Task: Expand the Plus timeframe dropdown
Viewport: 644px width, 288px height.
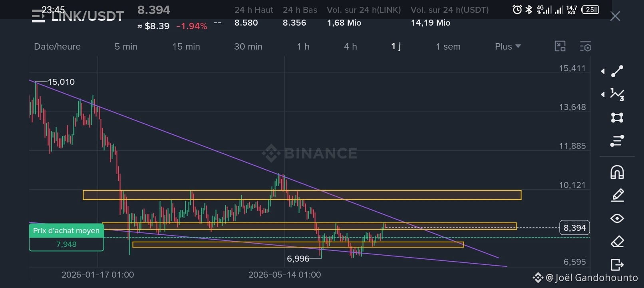Action: pyautogui.click(x=508, y=46)
